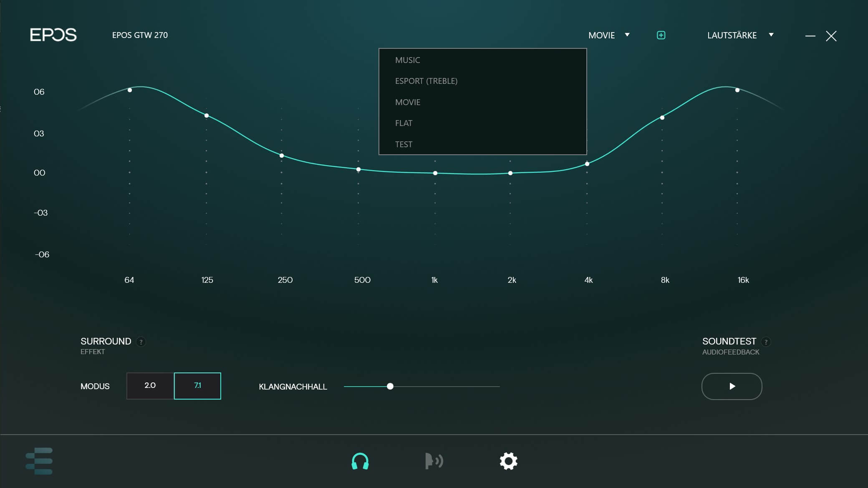The width and height of the screenshot is (868, 488).
Task: Play the sound test audio feedback
Action: point(732,386)
